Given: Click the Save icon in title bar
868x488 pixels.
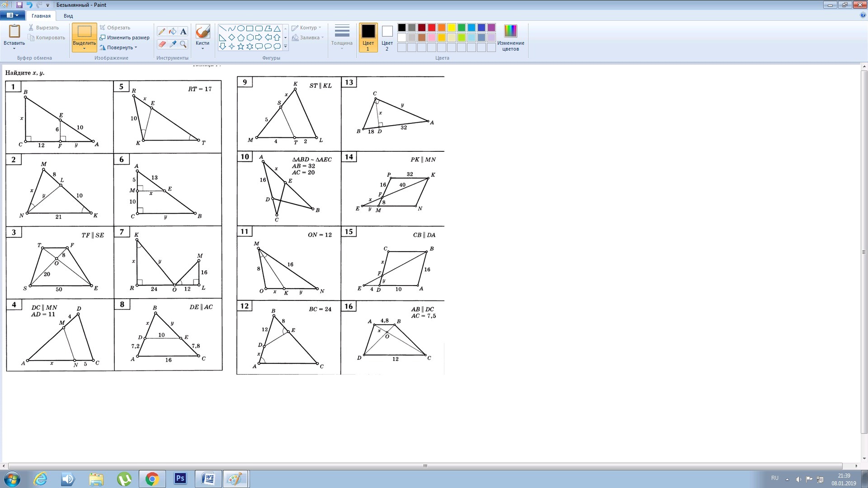Looking at the screenshot, I should point(19,5).
